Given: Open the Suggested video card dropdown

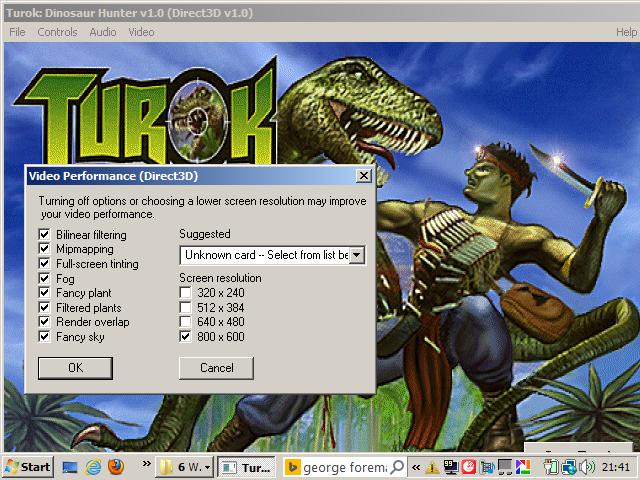Looking at the screenshot, I should tap(357, 255).
